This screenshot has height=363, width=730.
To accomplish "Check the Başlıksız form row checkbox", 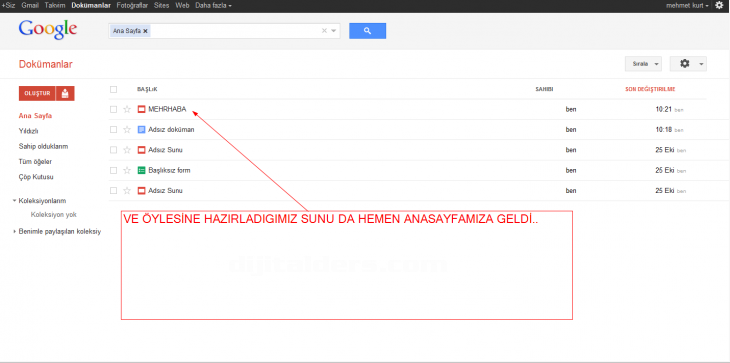I will (x=113, y=170).
